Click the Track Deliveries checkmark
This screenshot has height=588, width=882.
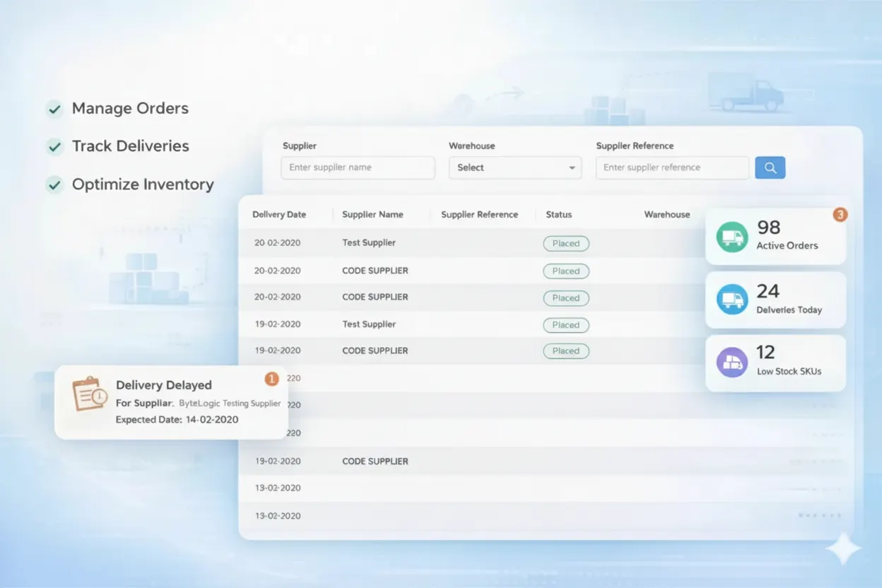[54, 147]
